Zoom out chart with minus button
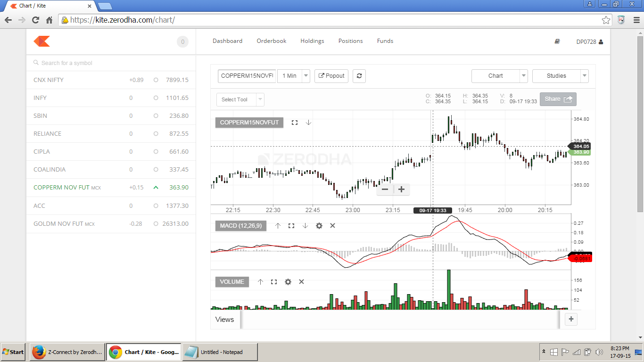Viewport: 644px width, 362px height. (385, 189)
